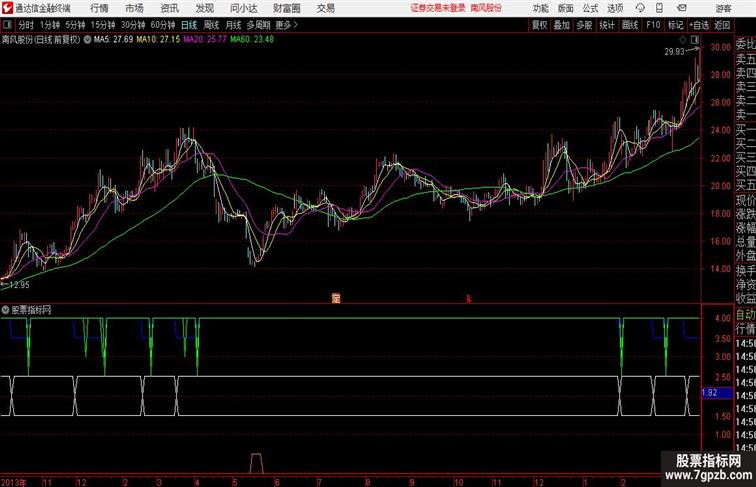Toggle the left panel icon beside 分时
Viewport: 756px width, 487px height.
click(x=7, y=25)
